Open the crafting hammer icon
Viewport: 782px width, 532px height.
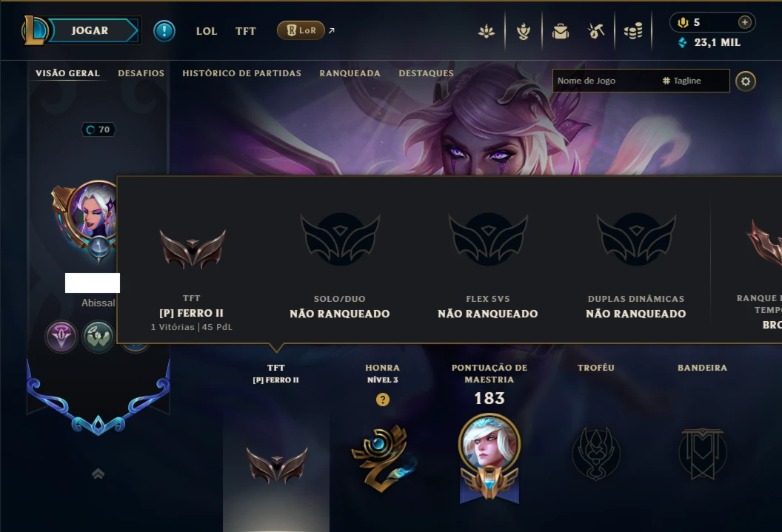click(x=596, y=31)
